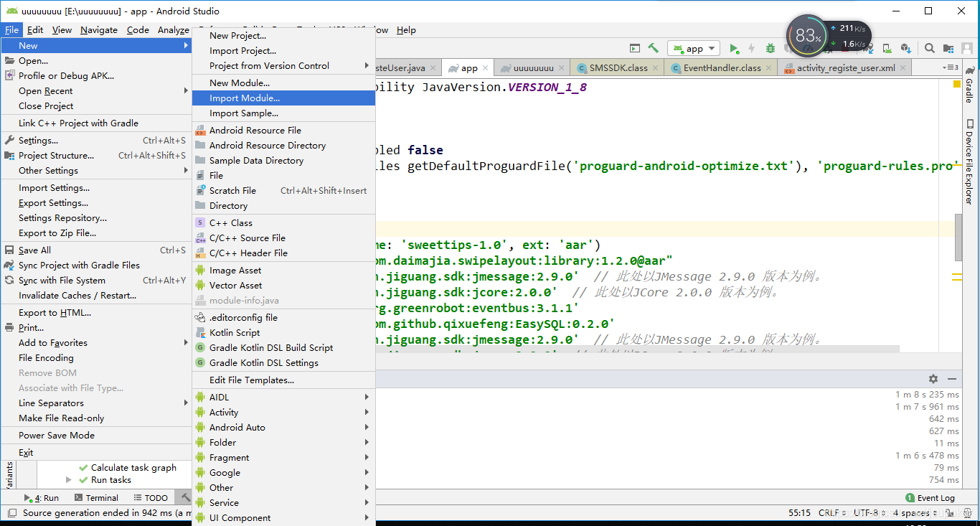Select Vector Asset menu entry
Screen dimensions: 980x526
(x=283, y=285)
